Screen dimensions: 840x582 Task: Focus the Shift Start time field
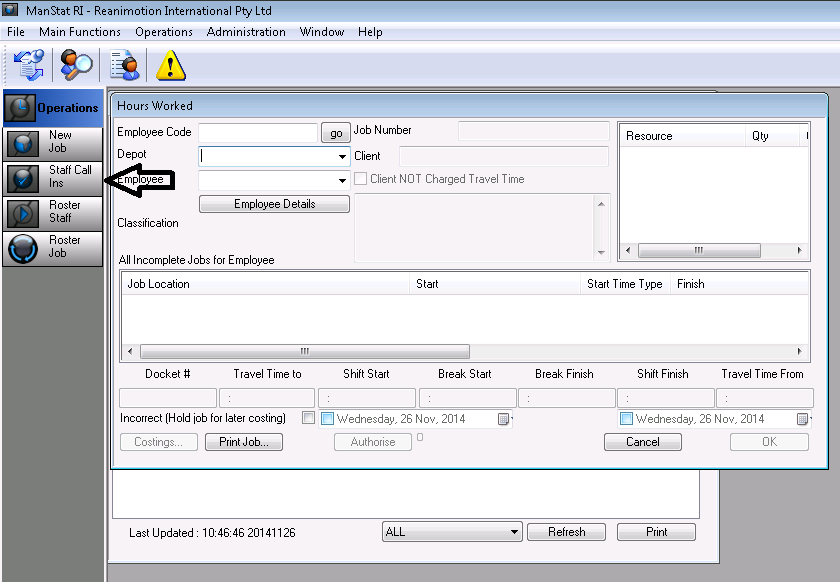367,398
